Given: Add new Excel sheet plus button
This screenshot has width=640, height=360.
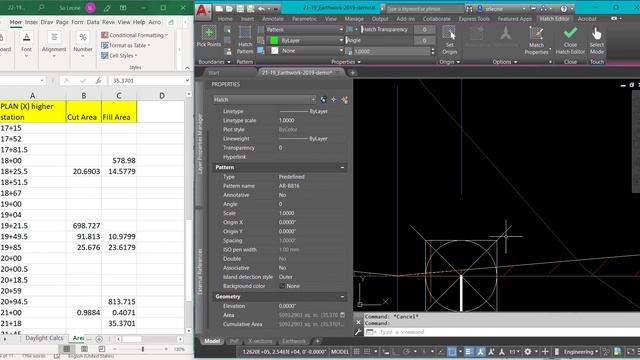Looking at the screenshot, I should pos(99,339).
